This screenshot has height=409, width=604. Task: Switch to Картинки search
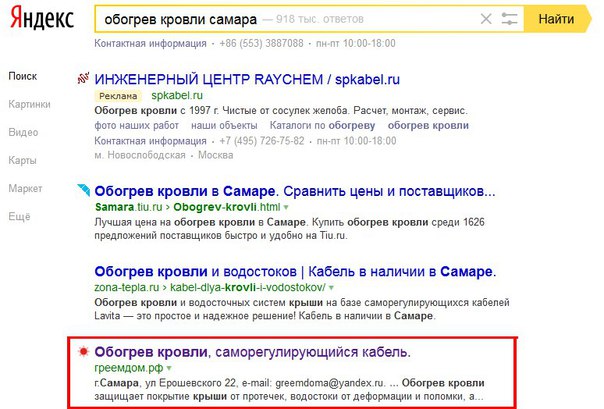pos(29,104)
